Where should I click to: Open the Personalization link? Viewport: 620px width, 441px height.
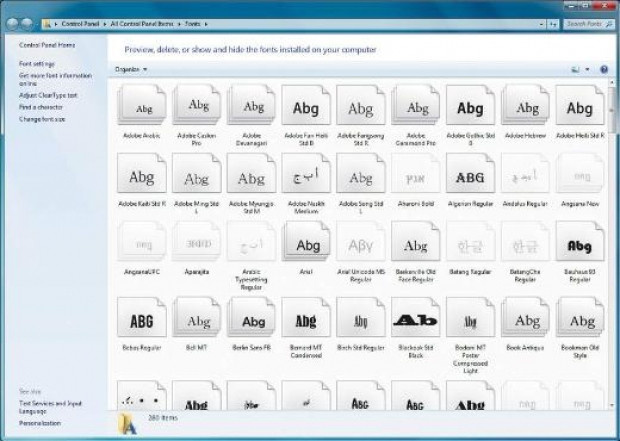pyautogui.click(x=40, y=423)
